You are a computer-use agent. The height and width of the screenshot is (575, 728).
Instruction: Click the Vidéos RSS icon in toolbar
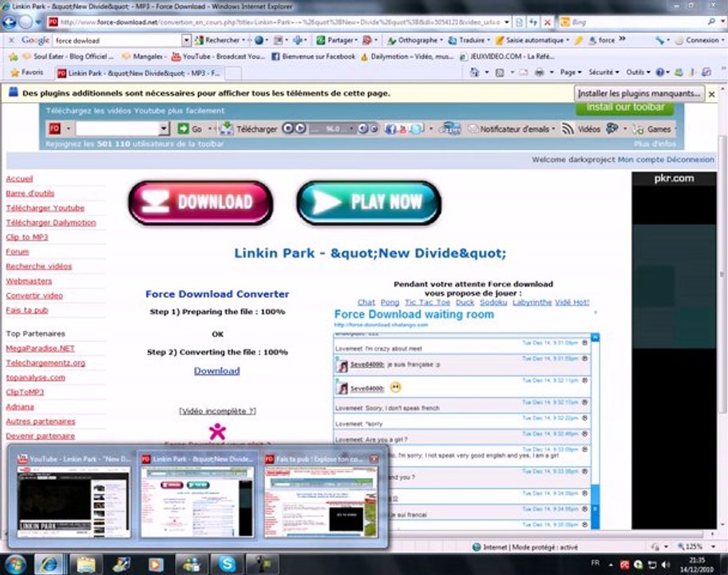pos(568,129)
